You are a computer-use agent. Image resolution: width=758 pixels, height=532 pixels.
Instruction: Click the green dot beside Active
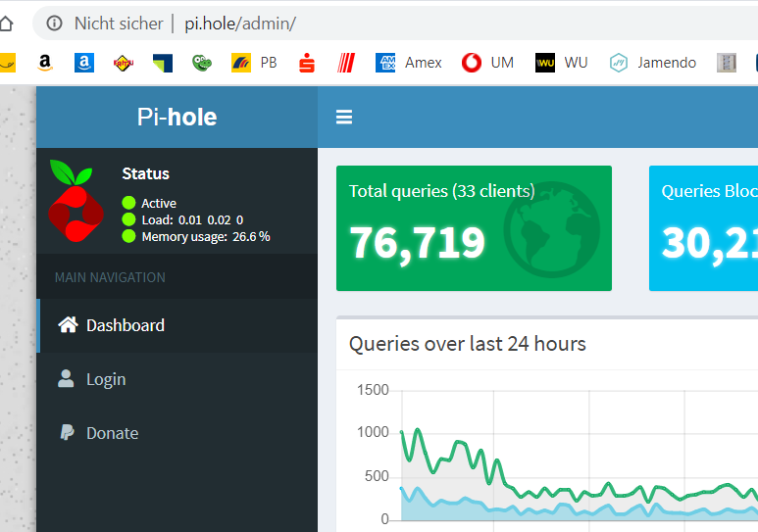pos(128,203)
